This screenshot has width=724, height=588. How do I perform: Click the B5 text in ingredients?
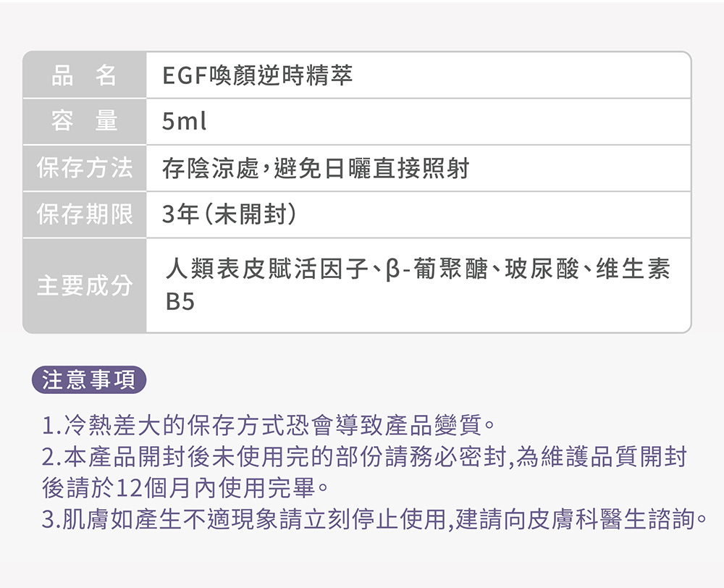coord(180,302)
